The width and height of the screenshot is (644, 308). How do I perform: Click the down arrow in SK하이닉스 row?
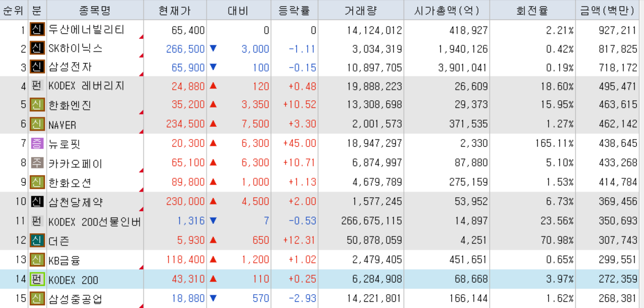213,48
